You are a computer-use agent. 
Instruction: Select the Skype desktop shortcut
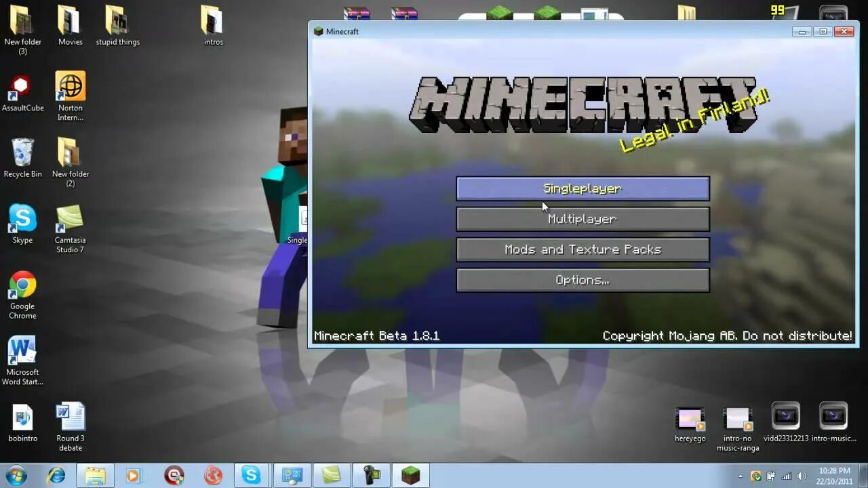click(22, 224)
